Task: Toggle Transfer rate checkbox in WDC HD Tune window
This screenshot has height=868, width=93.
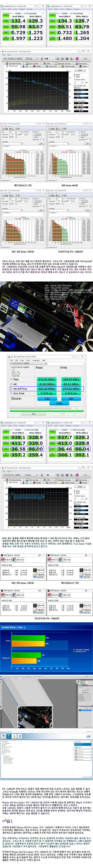Action: click(80, 86)
